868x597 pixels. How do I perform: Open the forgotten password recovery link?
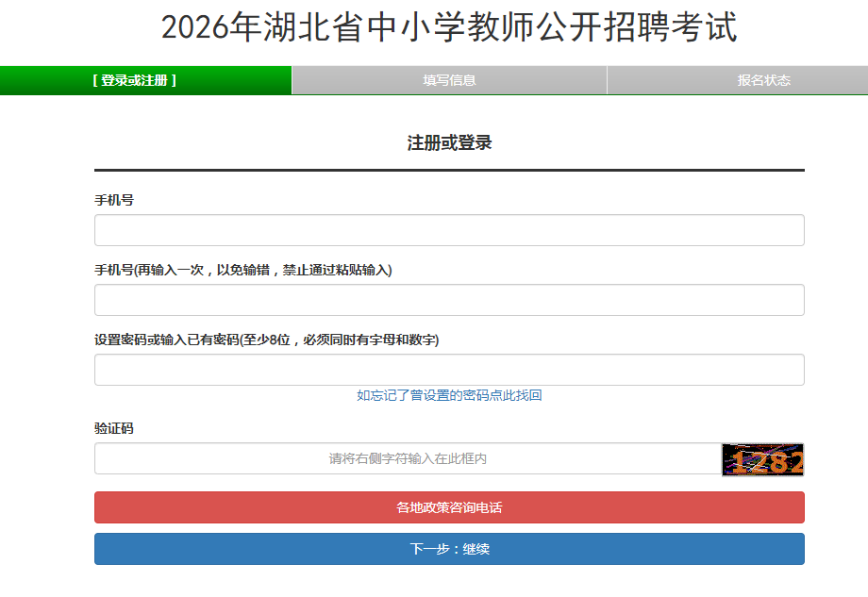(x=449, y=396)
